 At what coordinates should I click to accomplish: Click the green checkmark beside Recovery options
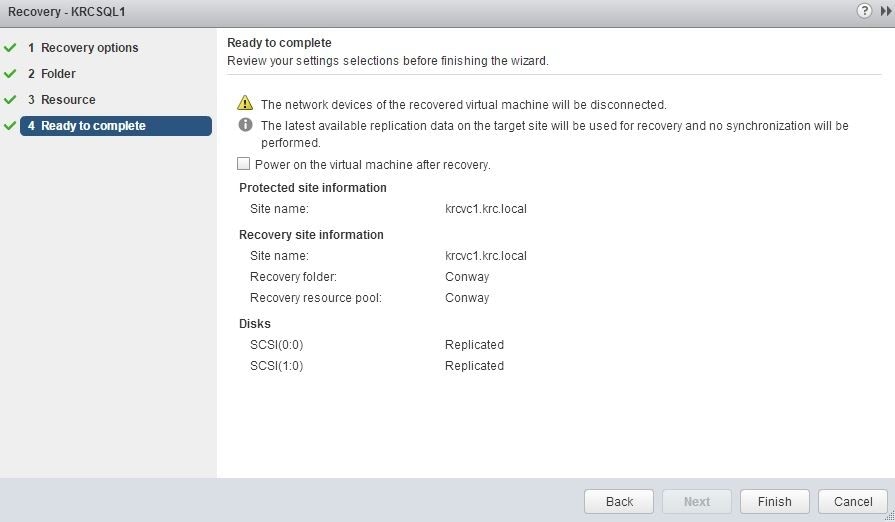11,48
